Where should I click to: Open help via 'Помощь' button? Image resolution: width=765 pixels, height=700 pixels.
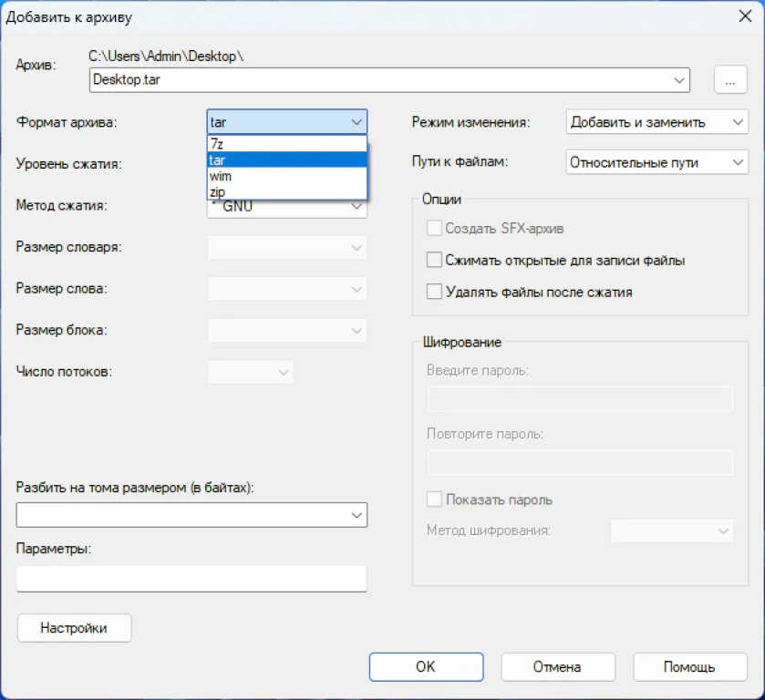coord(689,666)
